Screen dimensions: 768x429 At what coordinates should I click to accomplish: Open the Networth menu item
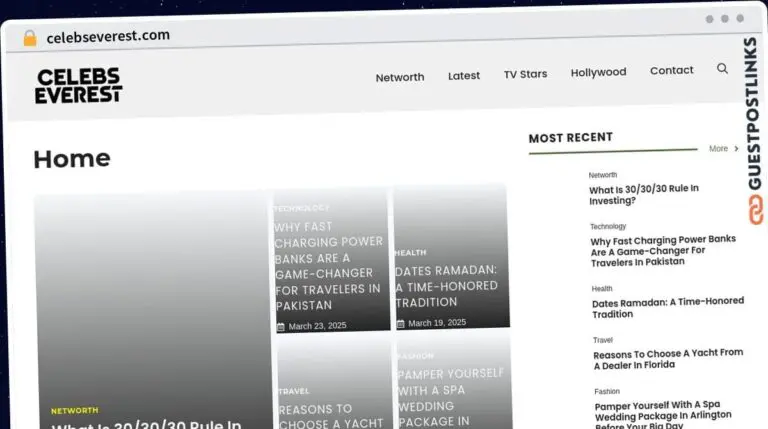(x=399, y=77)
